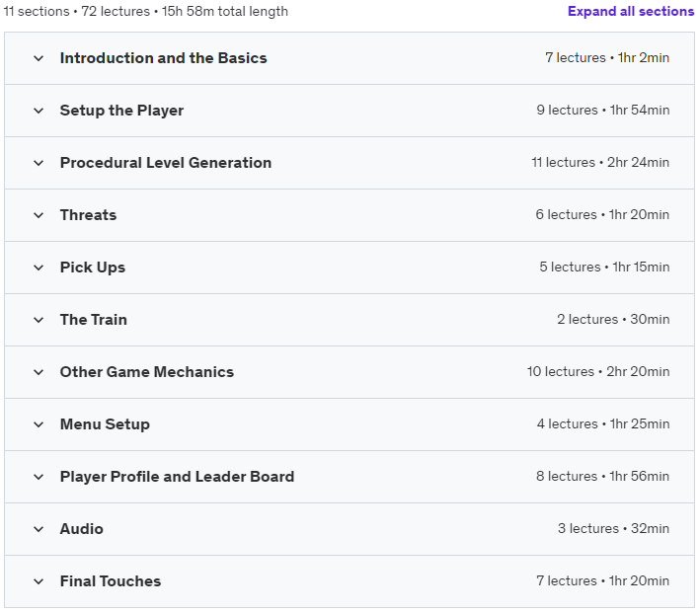
Task: Expand Procedural Level Generation chevron
Action: pos(39,163)
